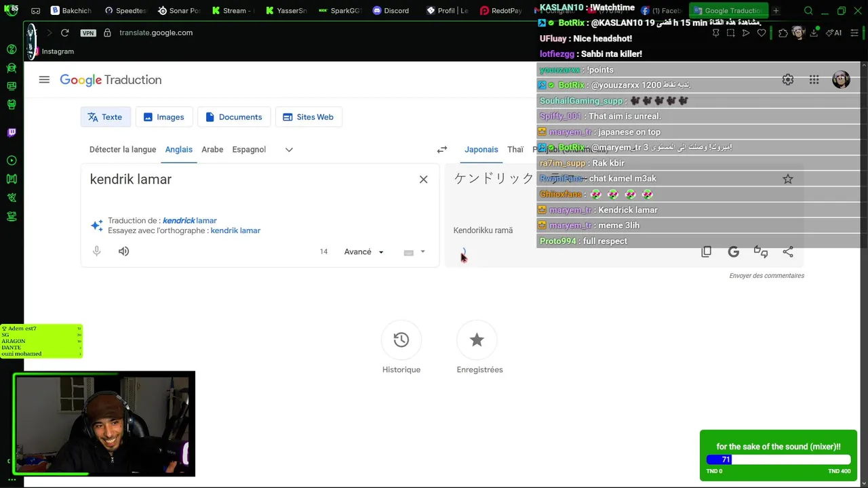
Task: Click the Google Traduction logo
Action: pos(111,80)
